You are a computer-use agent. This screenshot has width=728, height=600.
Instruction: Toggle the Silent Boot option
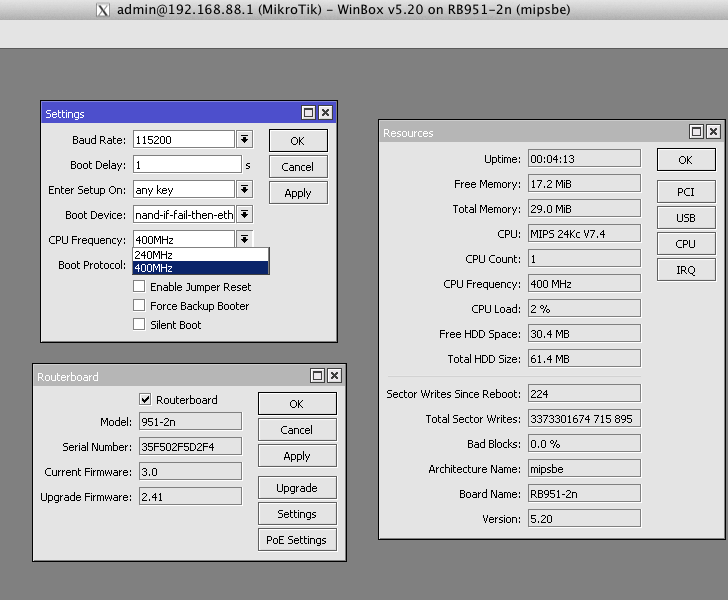click(139, 324)
